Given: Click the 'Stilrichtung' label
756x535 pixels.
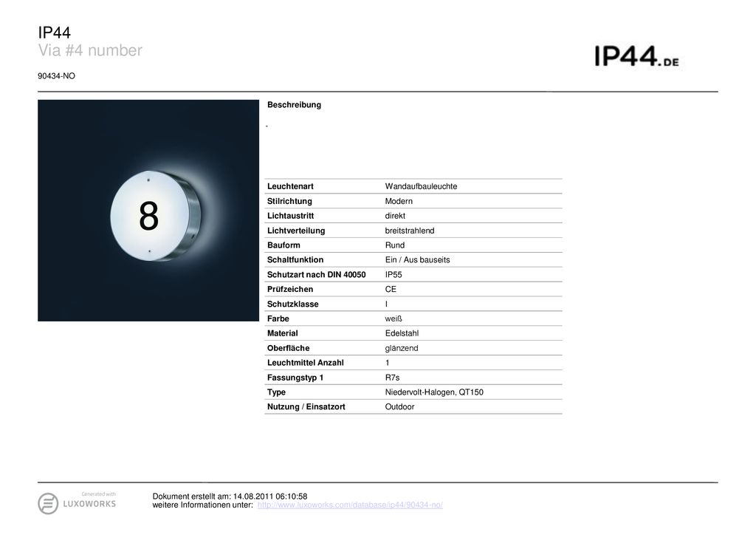Looking at the screenshot, I should [289, 201].
